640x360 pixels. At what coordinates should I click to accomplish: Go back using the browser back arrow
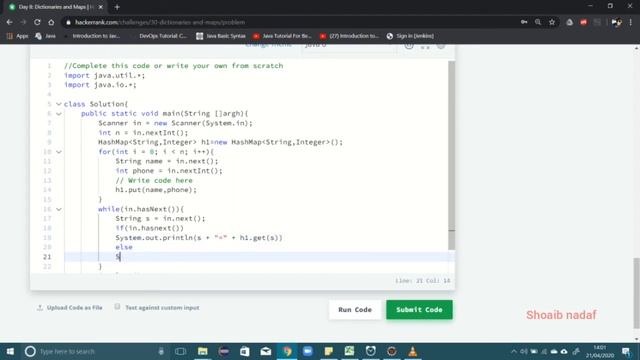pos(9,22)
